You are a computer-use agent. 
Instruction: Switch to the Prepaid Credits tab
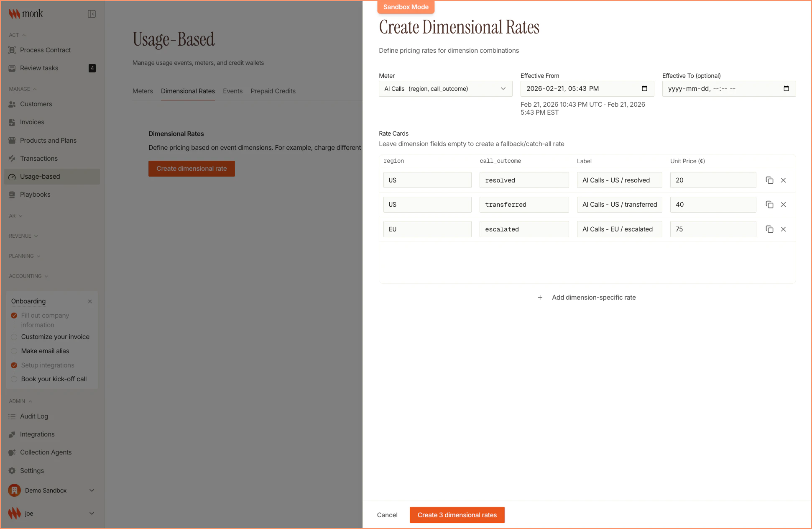pyautogui.click(x=273, y=91)
